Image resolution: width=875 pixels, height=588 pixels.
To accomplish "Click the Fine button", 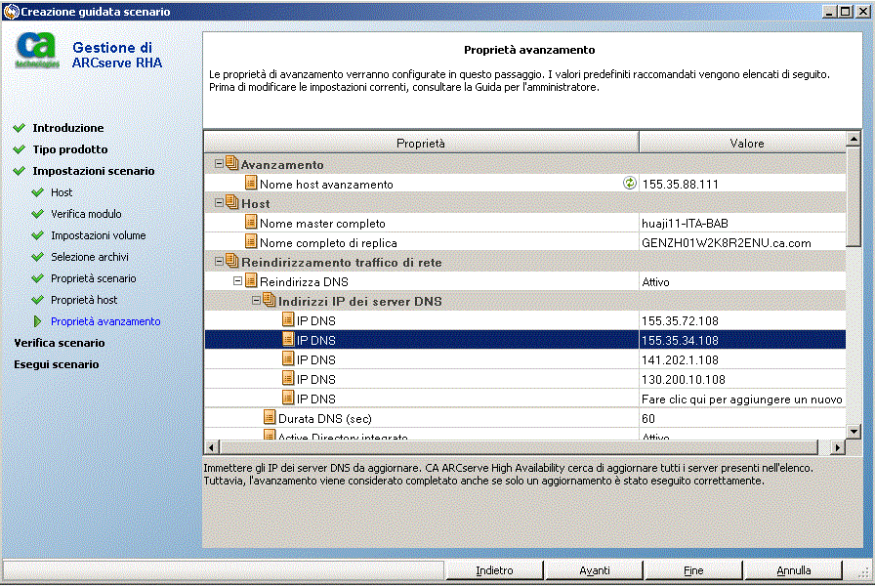I will 693,570.
